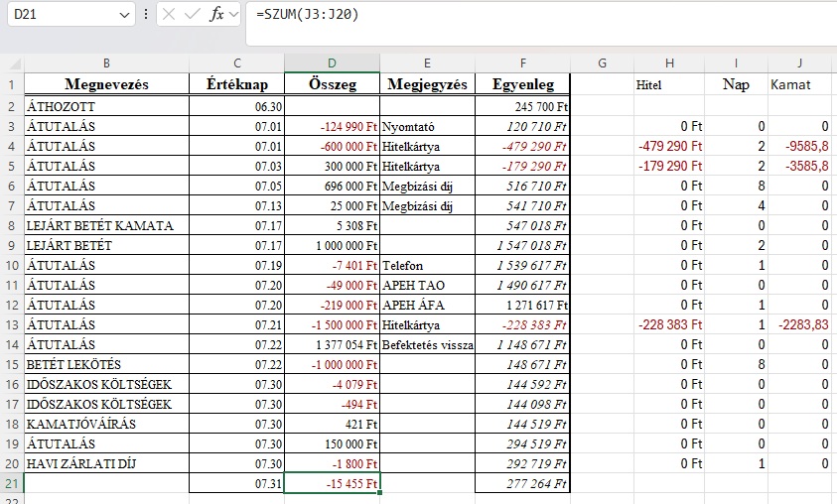Click the Enter checkmark icon in formula bar
The image size is (837, 504).
[193, 16]
